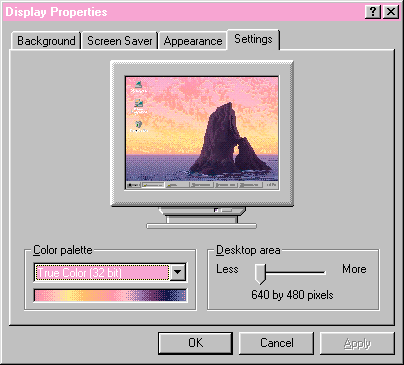Click the question mark help button
Viewport: 404px width, 365px height.
(x=373, y=12)
